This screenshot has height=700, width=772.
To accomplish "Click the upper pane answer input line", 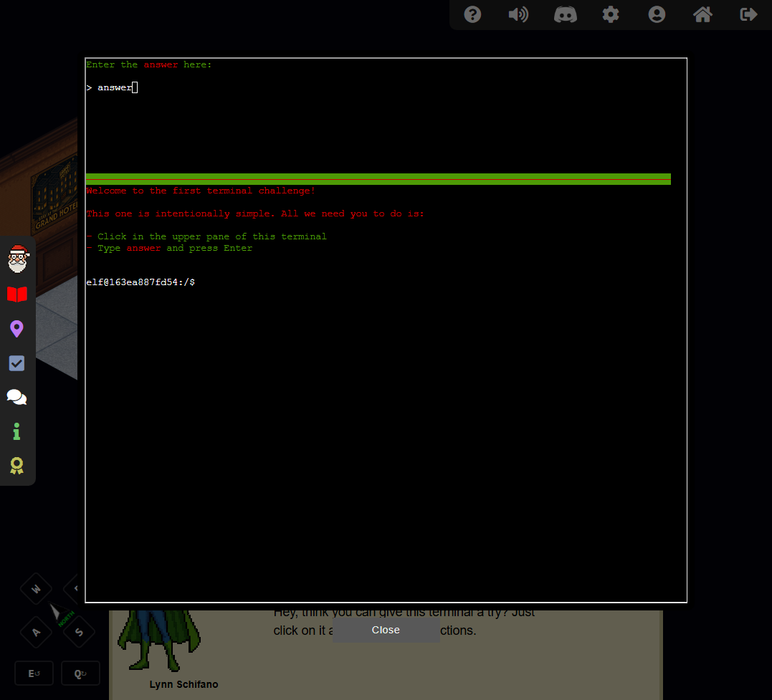I will (287, 87).
